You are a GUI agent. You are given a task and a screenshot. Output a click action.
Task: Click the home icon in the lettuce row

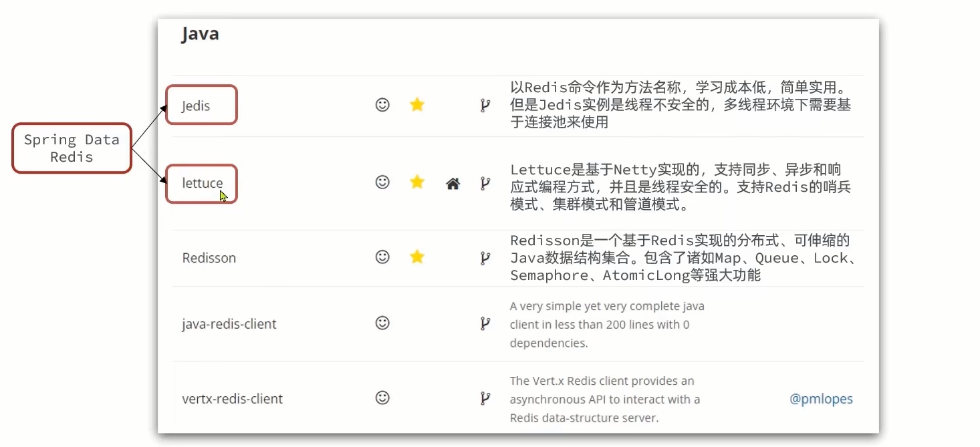tap(453, 182)
